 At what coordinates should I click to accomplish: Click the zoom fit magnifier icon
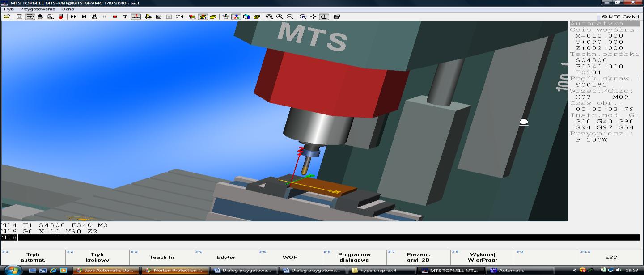(x=269, y=17)
